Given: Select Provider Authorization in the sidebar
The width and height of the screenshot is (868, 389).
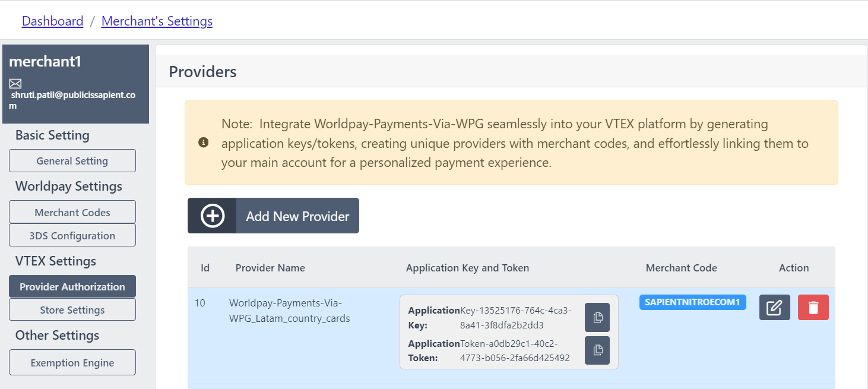Looking at the screenshot, I should click(72, 286).
